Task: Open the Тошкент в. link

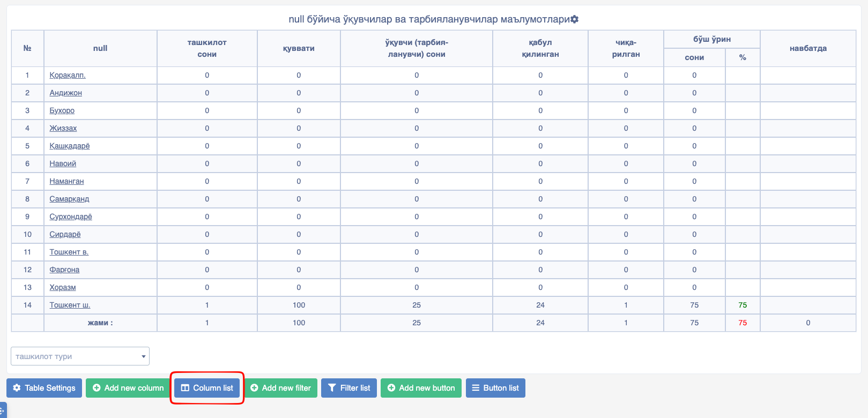Action: coord(69,252)
